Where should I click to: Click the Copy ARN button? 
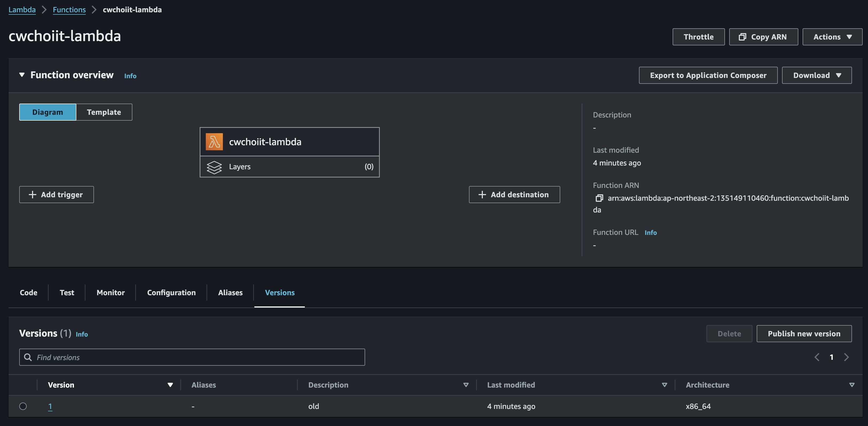(763, 37)
